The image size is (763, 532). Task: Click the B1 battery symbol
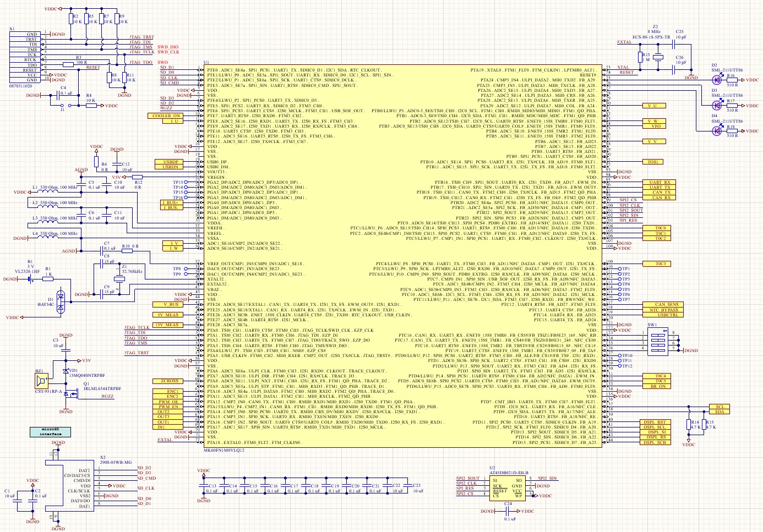(x=30, y=279)
